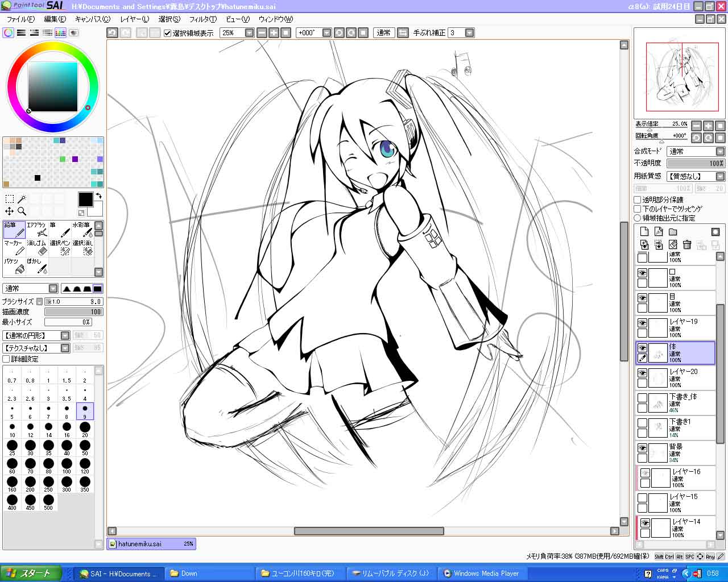
Task: Swap foreground and background colors
Action: [98, 196]
